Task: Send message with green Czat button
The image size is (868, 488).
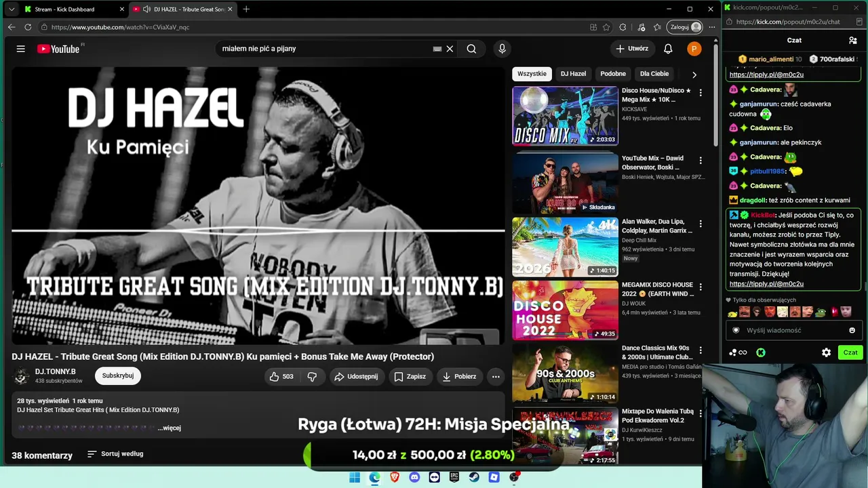Action: (x=850, y=352)
